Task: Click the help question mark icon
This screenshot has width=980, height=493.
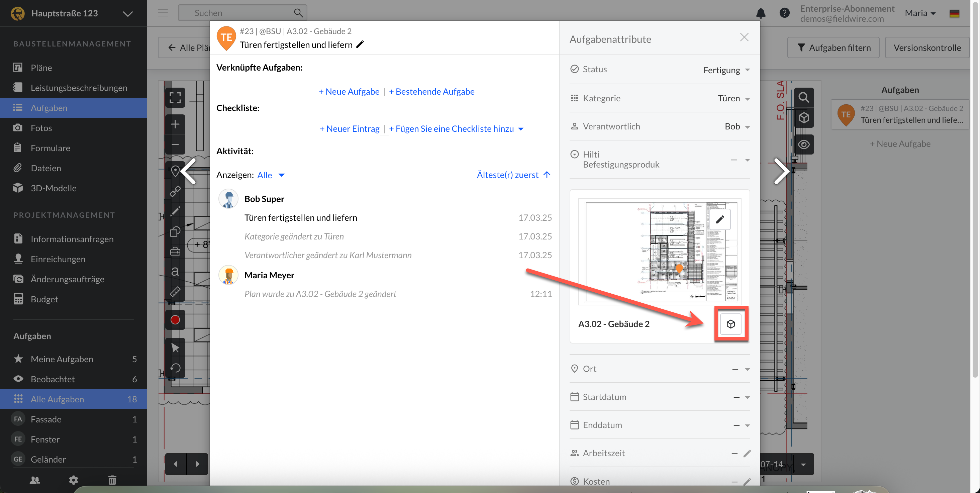Action: [784, 13]
